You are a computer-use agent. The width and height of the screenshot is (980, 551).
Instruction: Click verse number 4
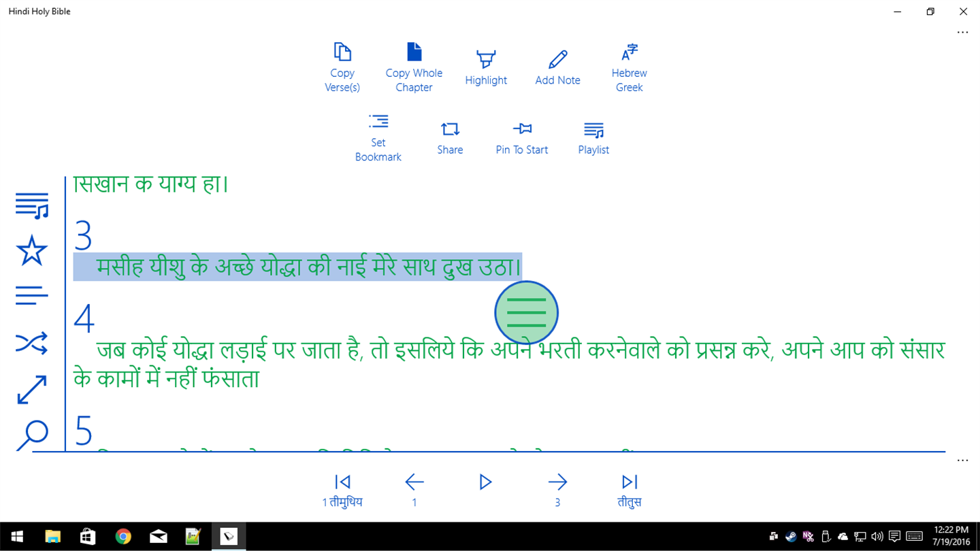click(84, 318)
